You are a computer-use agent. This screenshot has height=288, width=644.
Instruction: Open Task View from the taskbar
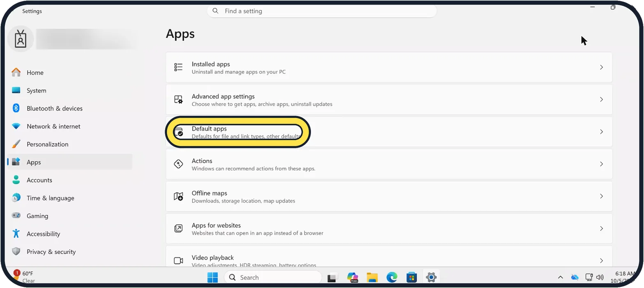pos(333,278)
